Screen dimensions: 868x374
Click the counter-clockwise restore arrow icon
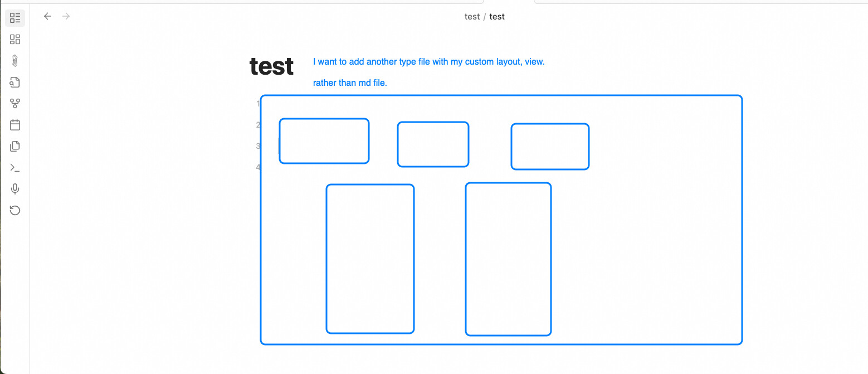[x=15, y=210]
